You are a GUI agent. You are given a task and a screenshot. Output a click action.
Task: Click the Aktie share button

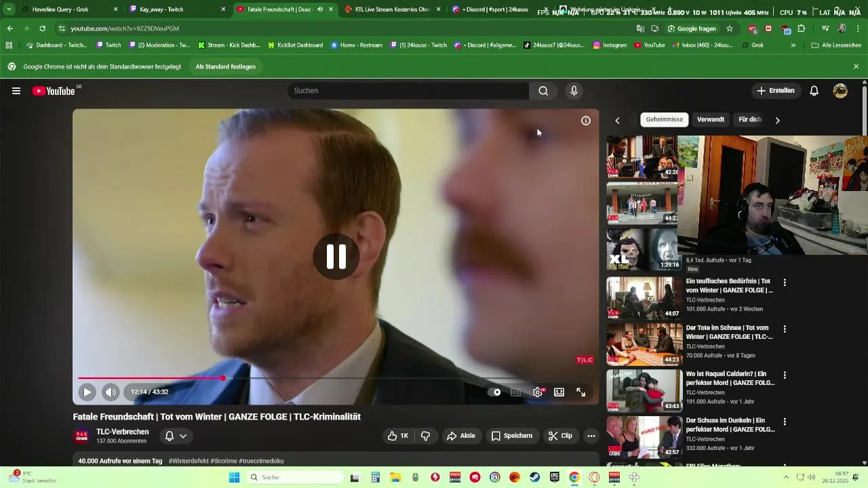[460, 436]
